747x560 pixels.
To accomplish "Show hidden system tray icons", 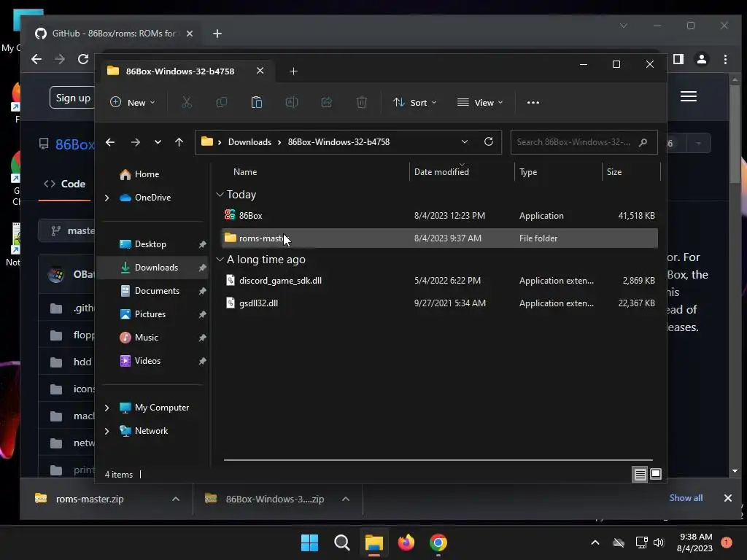I will tap(595, 542).
